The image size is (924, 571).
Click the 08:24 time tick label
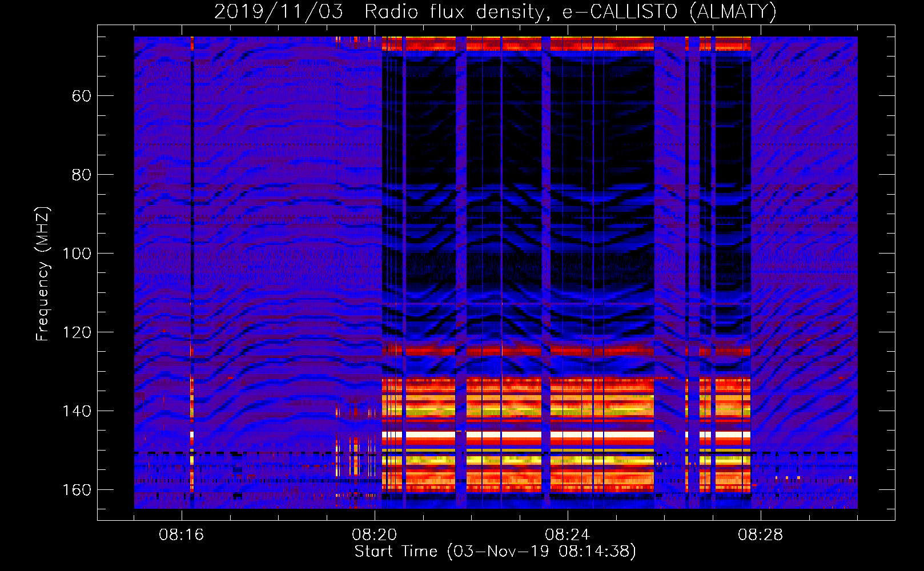[568, 535]
